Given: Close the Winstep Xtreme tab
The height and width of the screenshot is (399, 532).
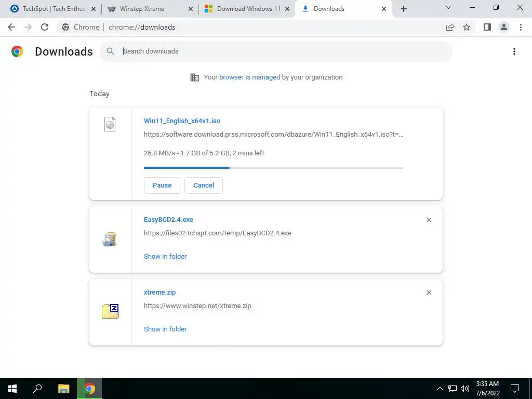Looking at the screenshot, I should click(191, 9).
